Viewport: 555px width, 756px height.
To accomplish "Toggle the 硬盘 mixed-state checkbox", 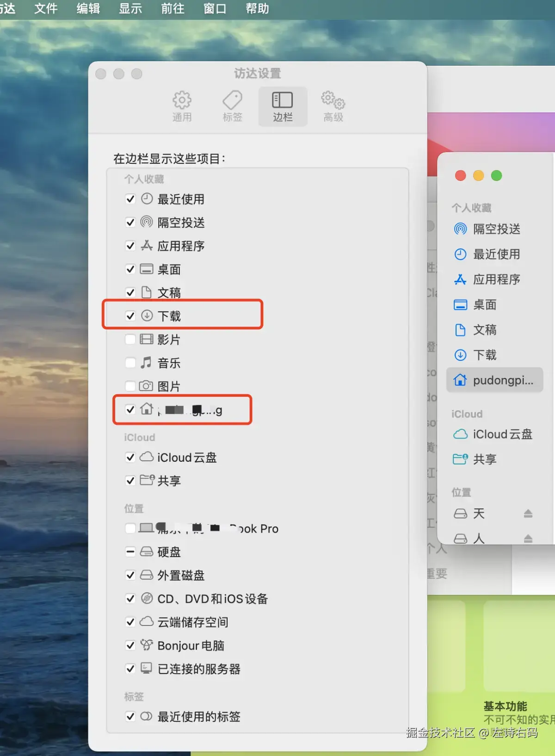I will tap(130, 552).
